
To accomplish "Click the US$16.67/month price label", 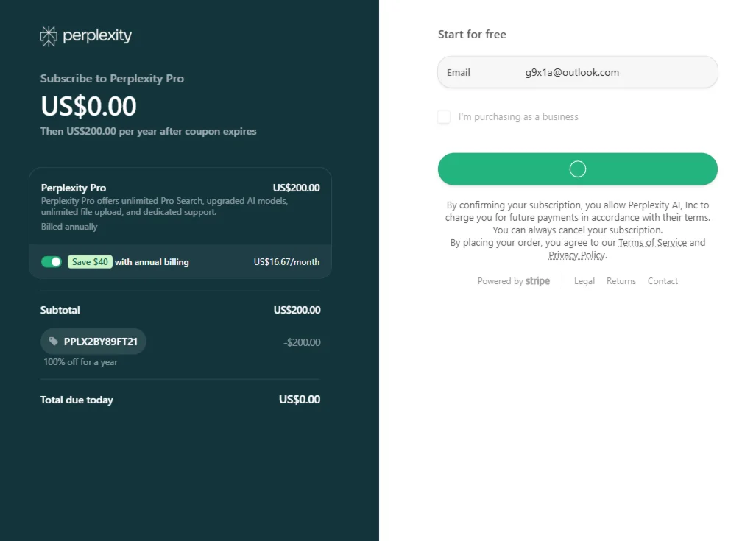I will (x=286, y=262).
